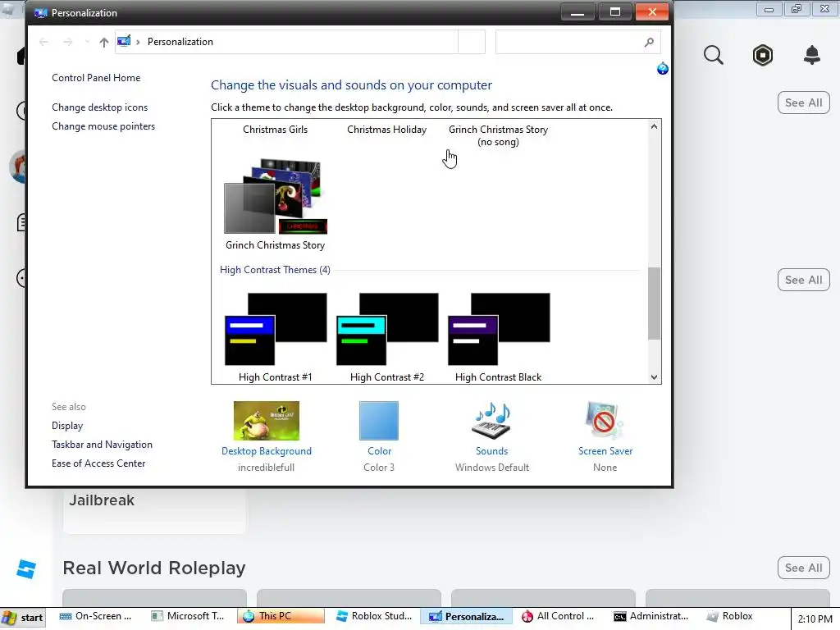Click the Control Panel icon in address bar
The height and width of the screenshot is (630, 840).
point(124,41)
